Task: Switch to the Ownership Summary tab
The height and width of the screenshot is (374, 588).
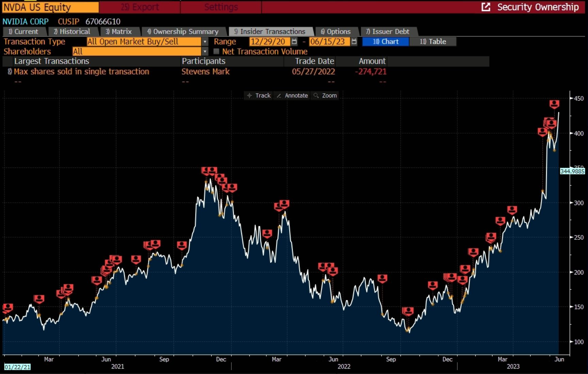Action: 184,32
